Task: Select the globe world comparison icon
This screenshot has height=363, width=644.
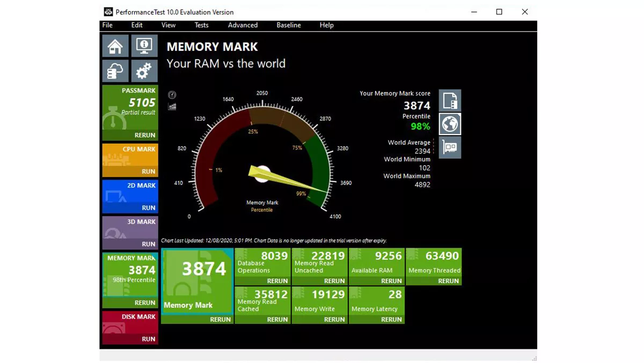Action: tap(450, 124)
